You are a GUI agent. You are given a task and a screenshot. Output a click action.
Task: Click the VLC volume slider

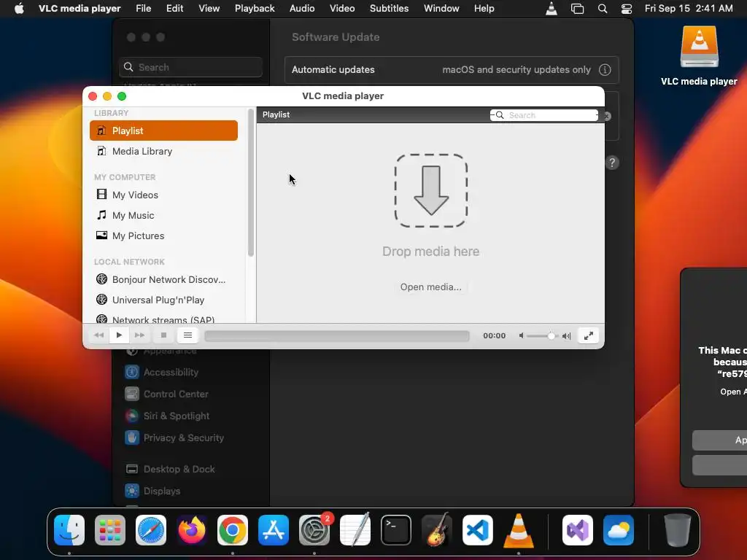click(x=543, y=335)
